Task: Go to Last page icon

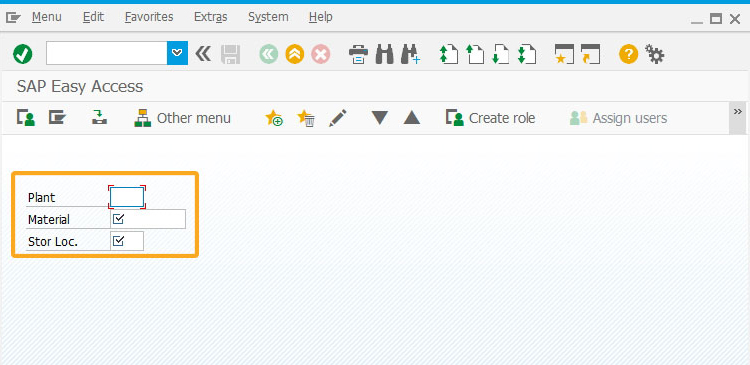Action: [527, 54]
